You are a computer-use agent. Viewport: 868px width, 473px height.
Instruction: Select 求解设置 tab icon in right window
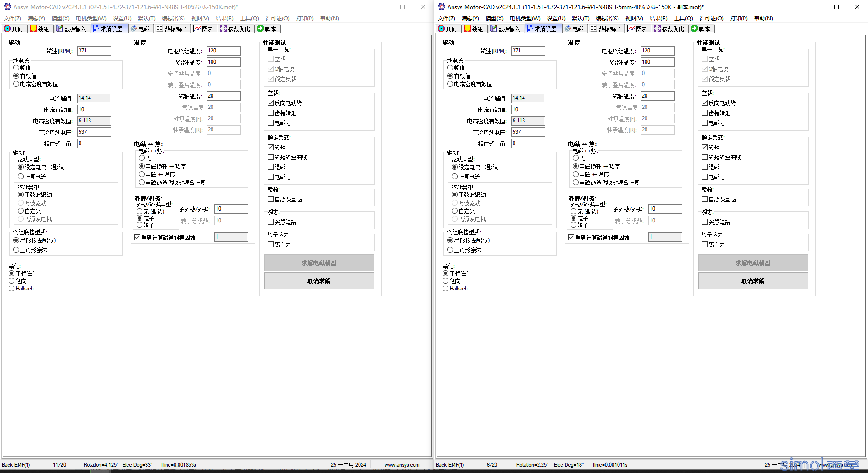point(530,28)
